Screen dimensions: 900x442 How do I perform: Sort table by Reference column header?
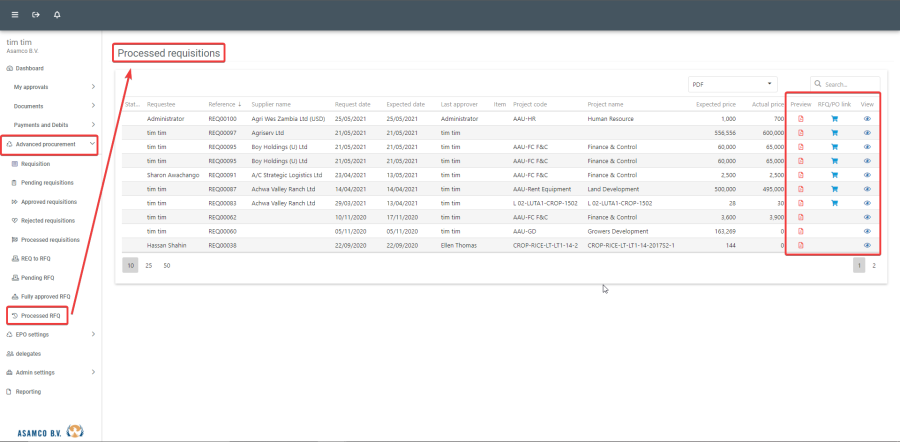point(224,104)
